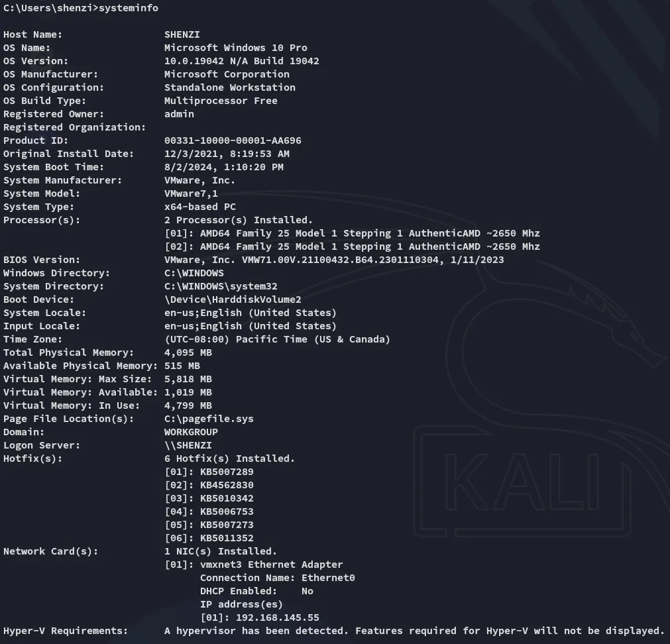
Task: Select available physical memory '515 MB'
Action: (182, 366)
